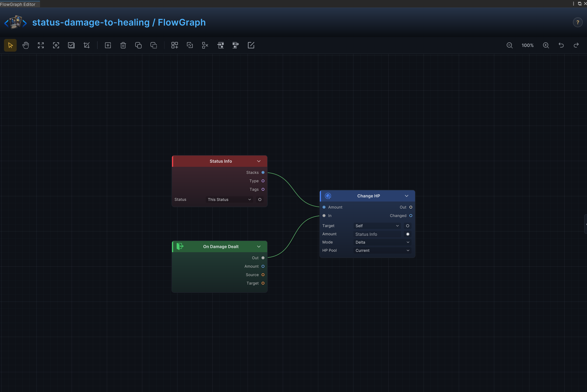Viewport: 587px width, 392px height.
Task: Click the status-damage-to-healing / FlowGraph breadcrumb title
Action: click(x=119, y=22)
